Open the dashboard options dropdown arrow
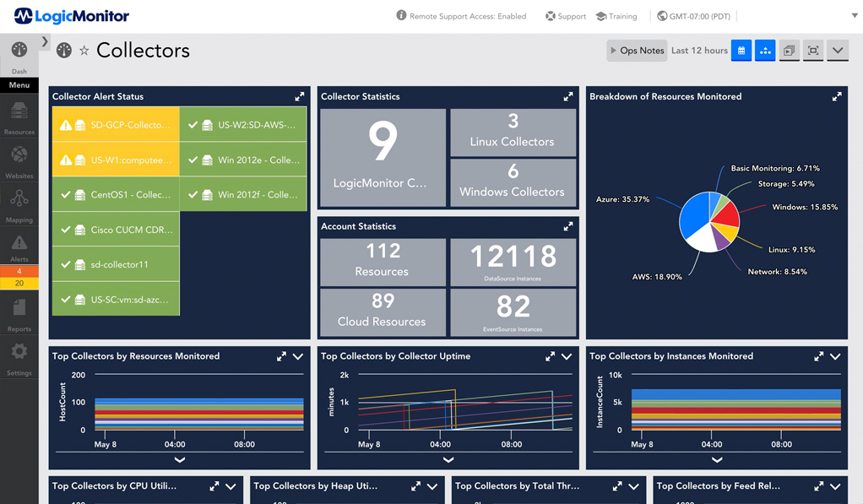 pyautogui.click(x=837, y=51)
